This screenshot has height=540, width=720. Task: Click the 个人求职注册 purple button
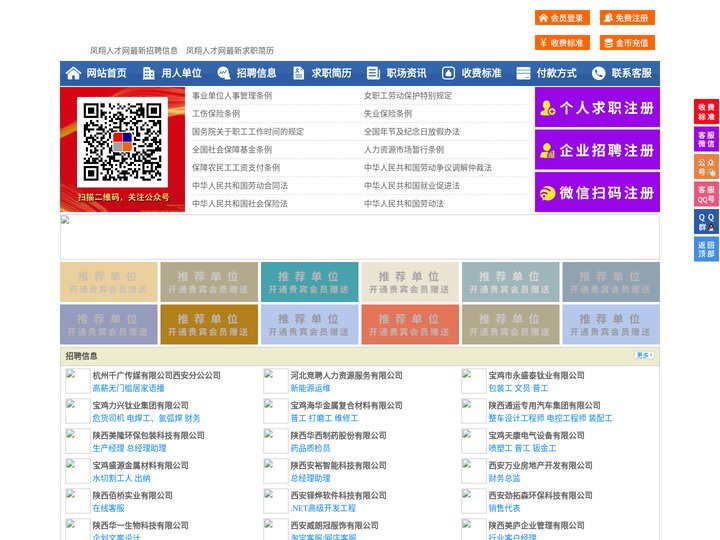[597, 107]
